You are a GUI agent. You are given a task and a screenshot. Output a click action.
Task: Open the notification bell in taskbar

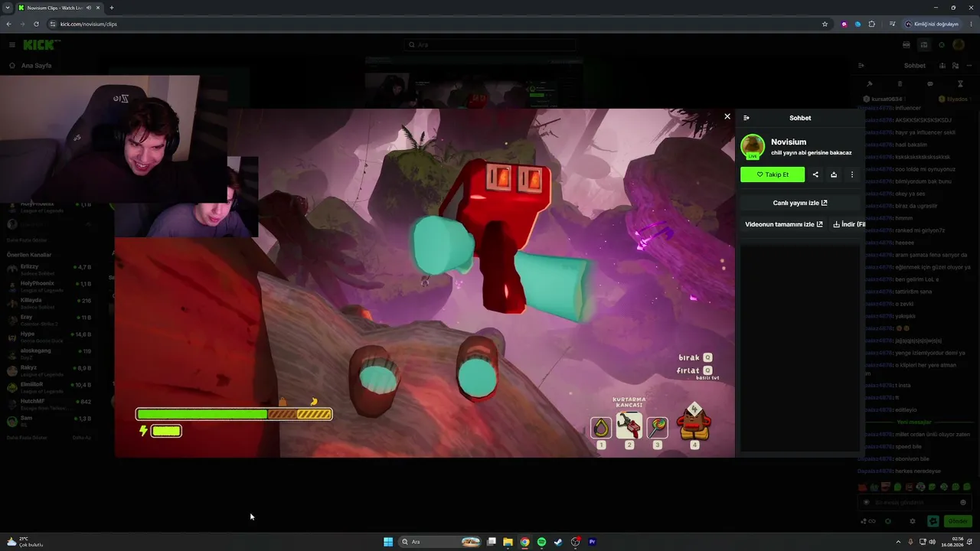point(970,542)
